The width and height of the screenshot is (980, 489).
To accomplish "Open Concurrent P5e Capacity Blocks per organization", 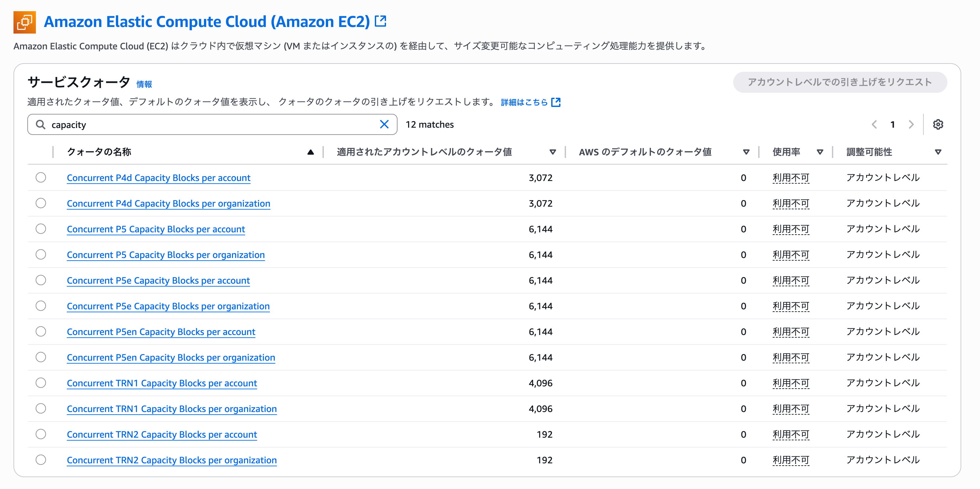I will [x=168, y=306].
